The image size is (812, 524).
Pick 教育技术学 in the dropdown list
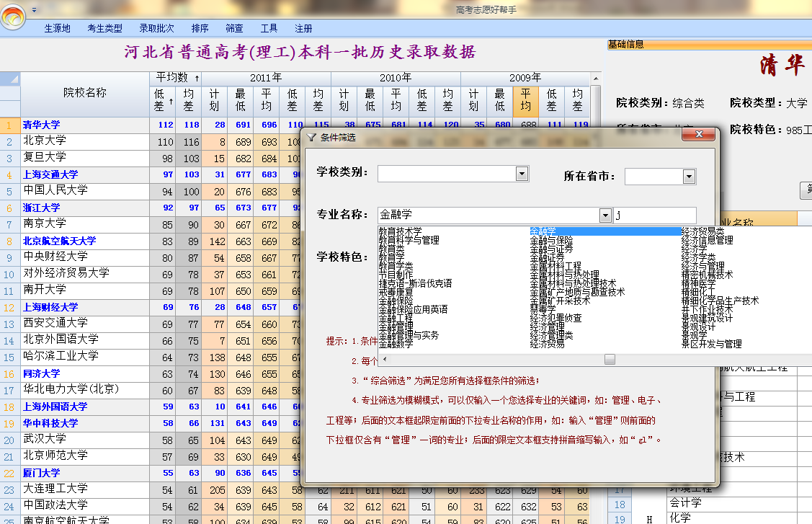click(401, 231)
